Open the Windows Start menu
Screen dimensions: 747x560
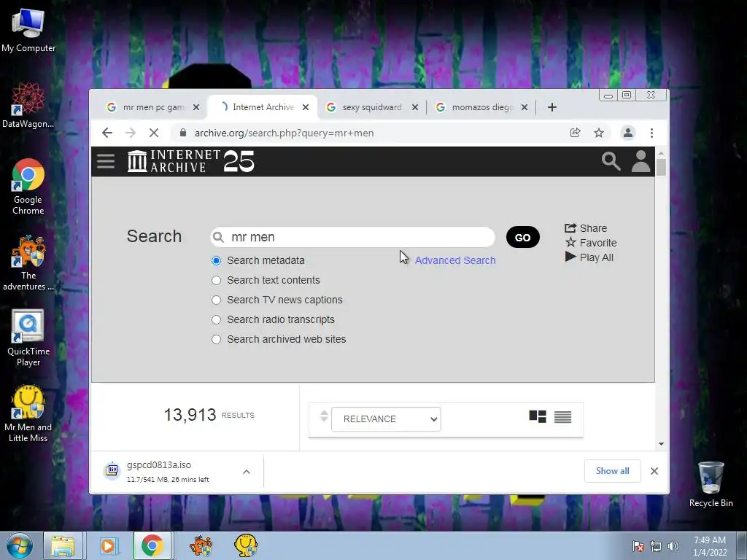pyautogui.click(x=19, y=545)
